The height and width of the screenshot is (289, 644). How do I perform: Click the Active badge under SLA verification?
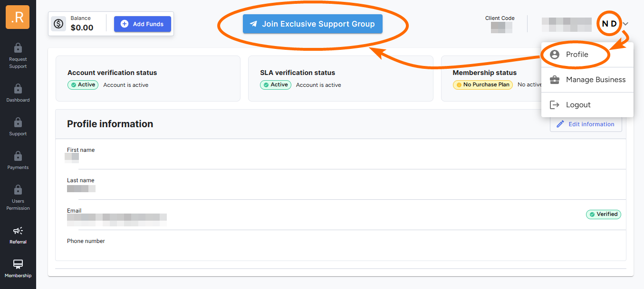coord(276,85)
